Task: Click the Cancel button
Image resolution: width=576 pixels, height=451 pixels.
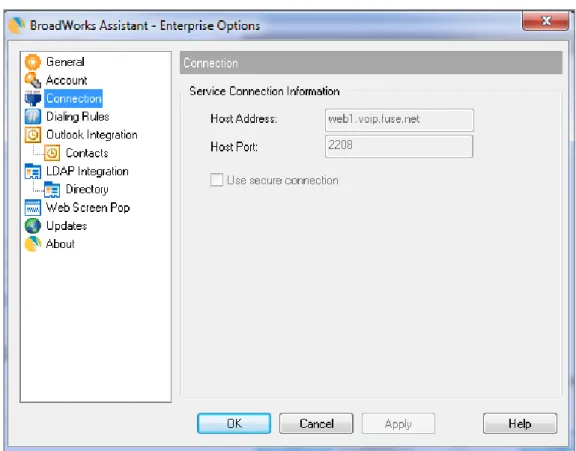Action: coord(316,423)
